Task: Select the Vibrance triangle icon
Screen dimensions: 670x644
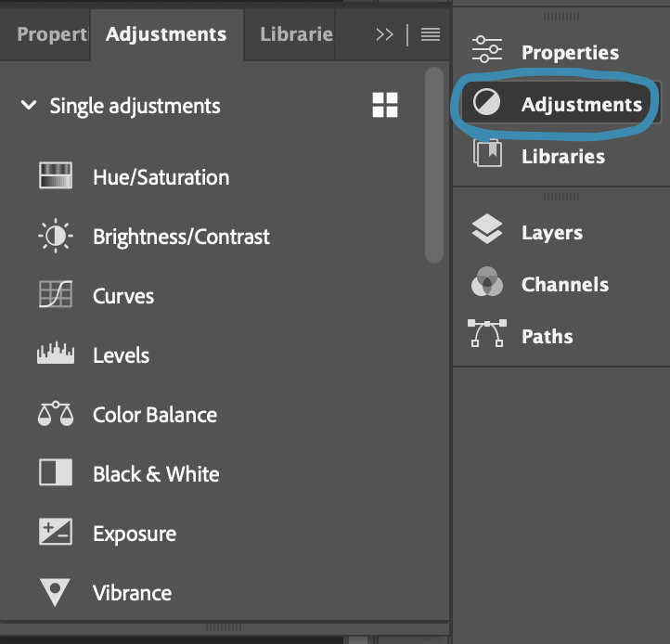Action: coord(56,592)
